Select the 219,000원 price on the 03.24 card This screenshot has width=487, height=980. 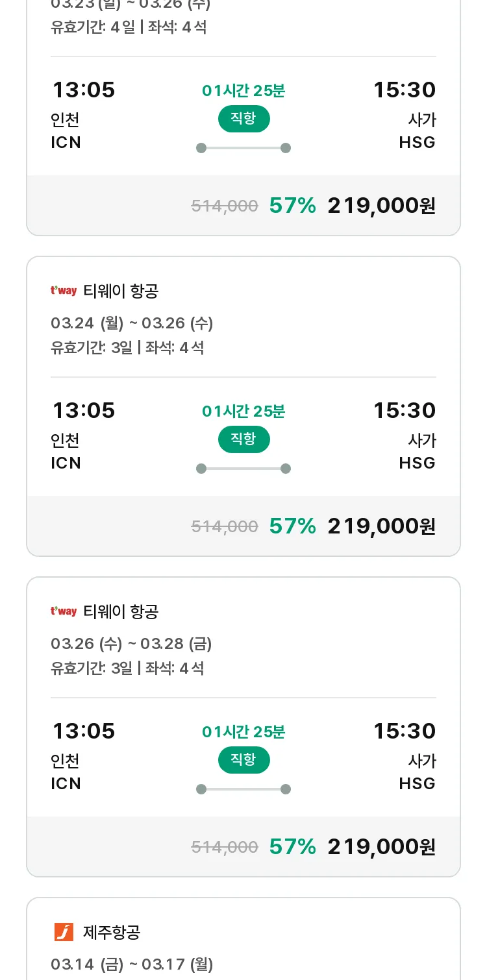coord(381,526)
